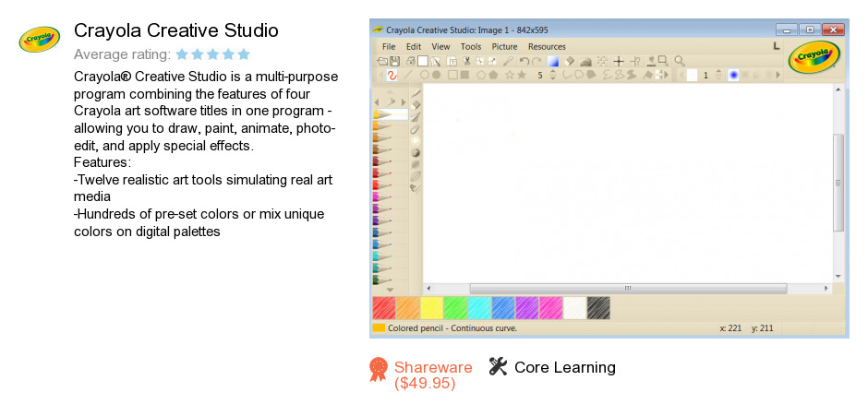868x416 pixels.
Task: Select the eraser tool in top toolbar
Action: 569,62
